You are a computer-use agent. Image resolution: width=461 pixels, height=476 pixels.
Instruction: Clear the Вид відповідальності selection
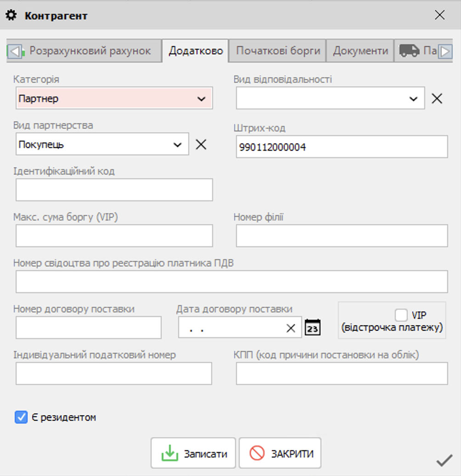[437, 98]
